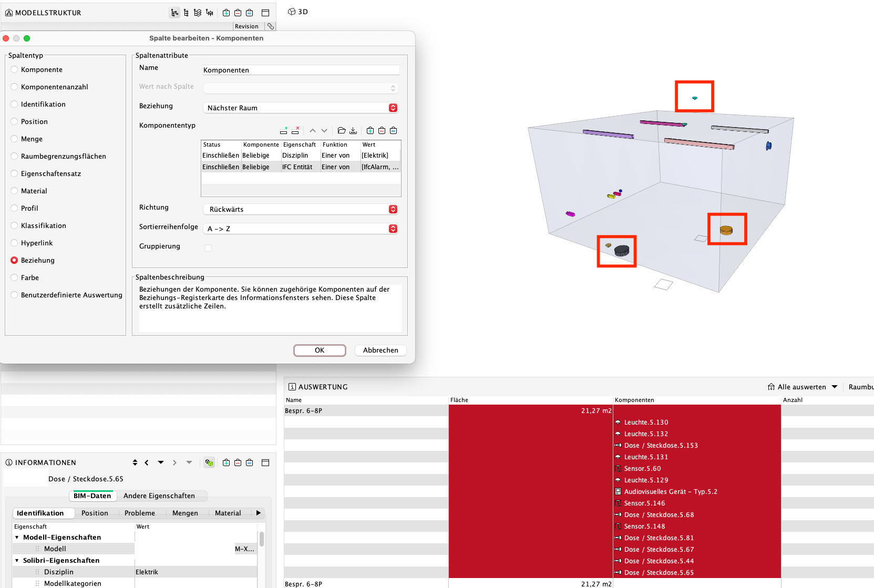874x588 pixels.
Task: Delete row icon with red X in Komponententyp
Action: [x=295, y=130]
